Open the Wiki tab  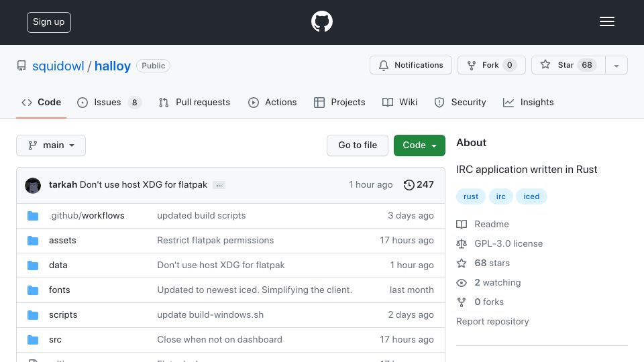(400, 102)
